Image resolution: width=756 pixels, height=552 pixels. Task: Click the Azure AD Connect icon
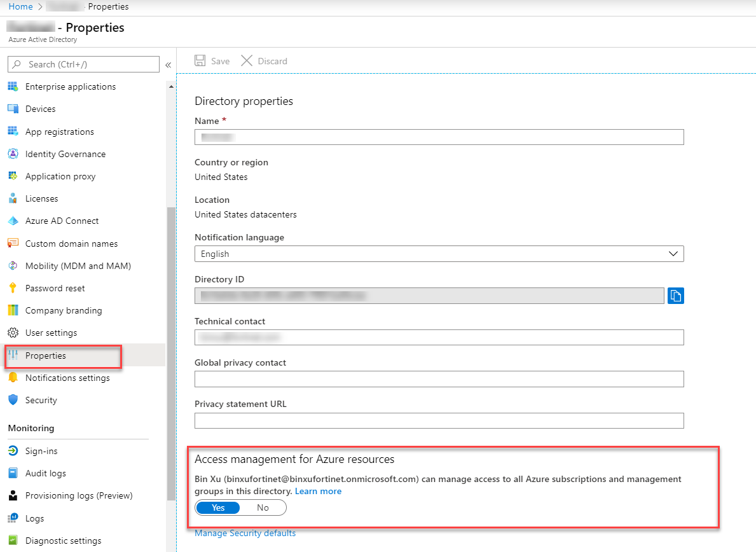13,221
